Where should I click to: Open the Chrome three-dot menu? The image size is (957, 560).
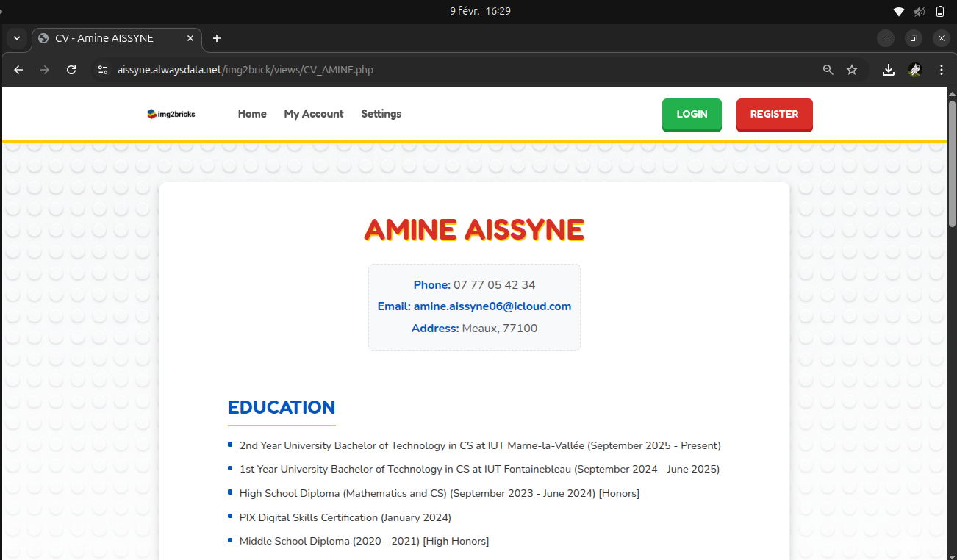[942, 70]
